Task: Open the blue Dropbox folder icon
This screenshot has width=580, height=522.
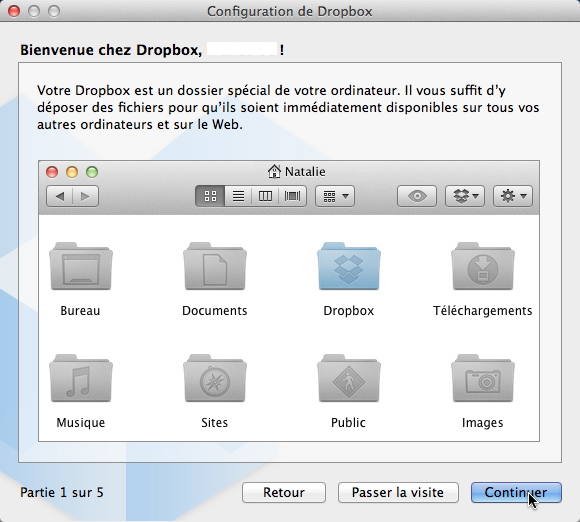Action: [x=349, y=266]
